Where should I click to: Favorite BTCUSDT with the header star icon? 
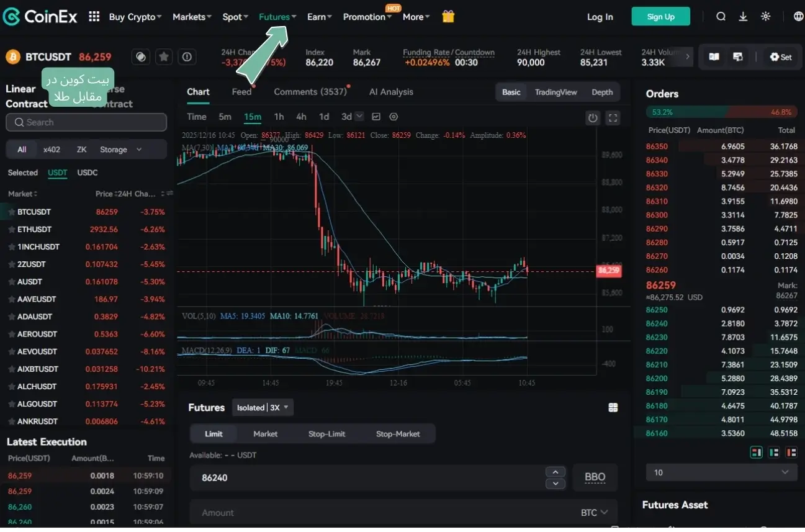point(164,57)
